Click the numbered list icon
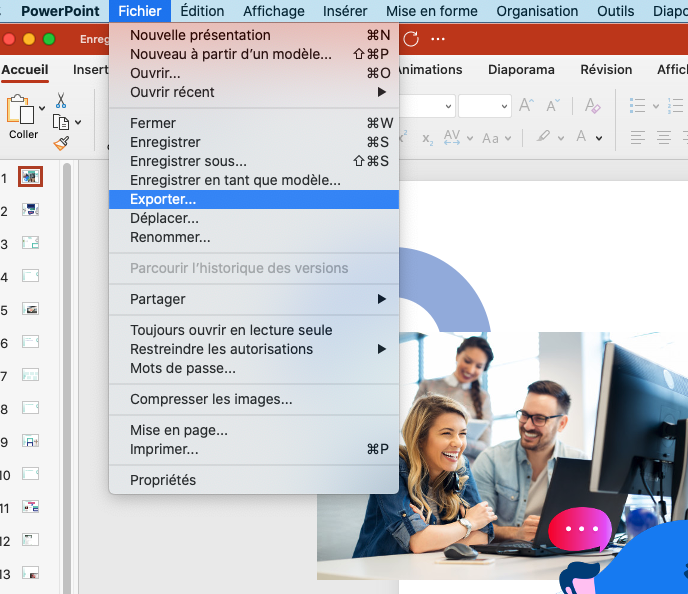Viewport: 688px width, 594px height. point(675,106)
